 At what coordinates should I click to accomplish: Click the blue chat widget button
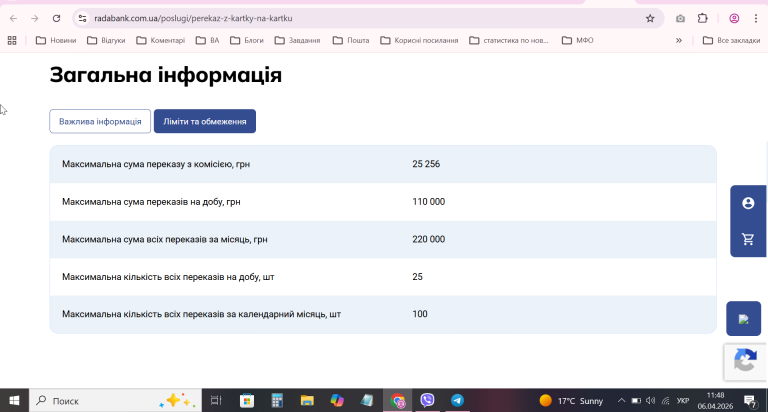[x=744, y=318]
